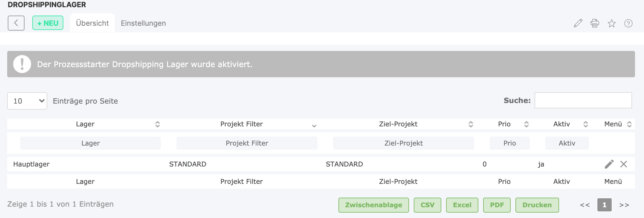Click the pencil edit icon in header
The height and width of the screenshot is (218, 644).
(578, 23)
